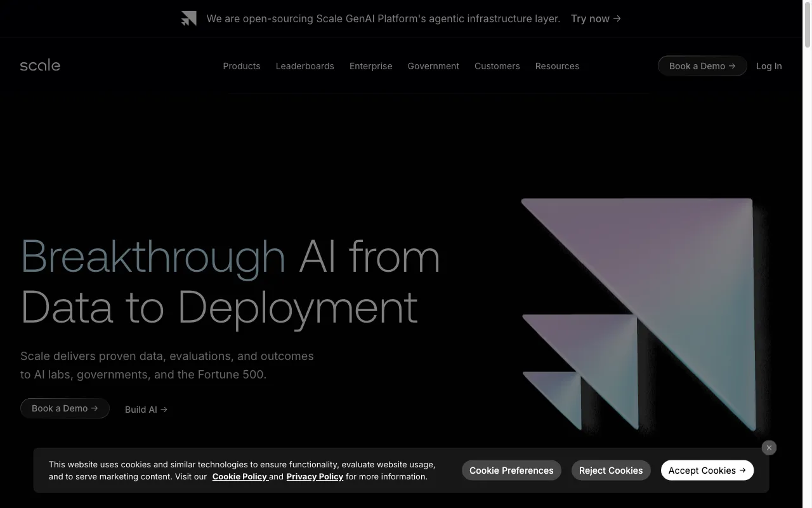Click the Build AI link
812x508 pixels.
[x=146, y=410]
